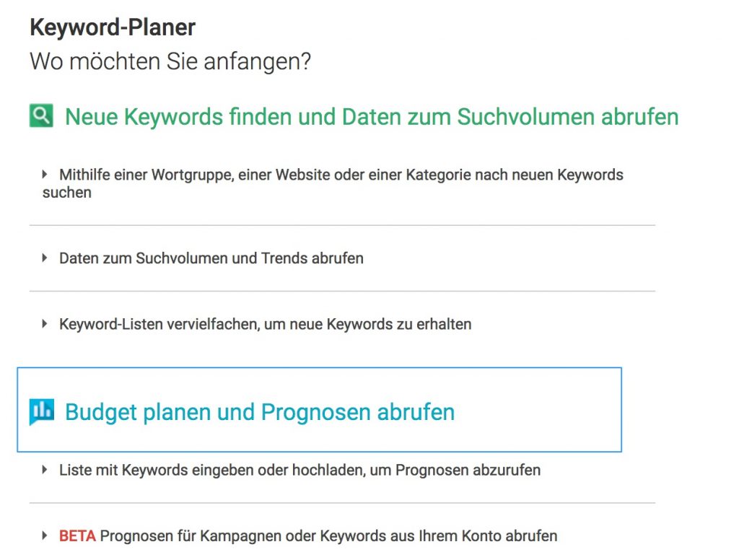
Task: Open the triangle before the BETA label
Action: click(45, 536)
